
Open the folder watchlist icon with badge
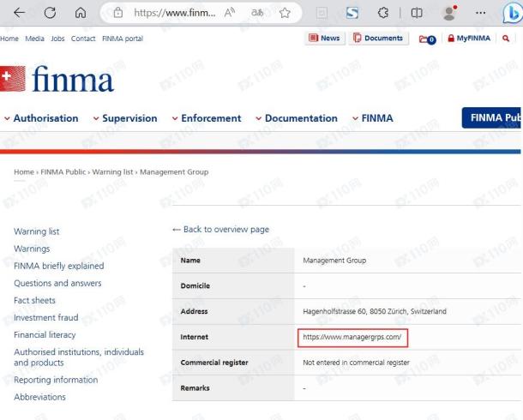(427, 39)
